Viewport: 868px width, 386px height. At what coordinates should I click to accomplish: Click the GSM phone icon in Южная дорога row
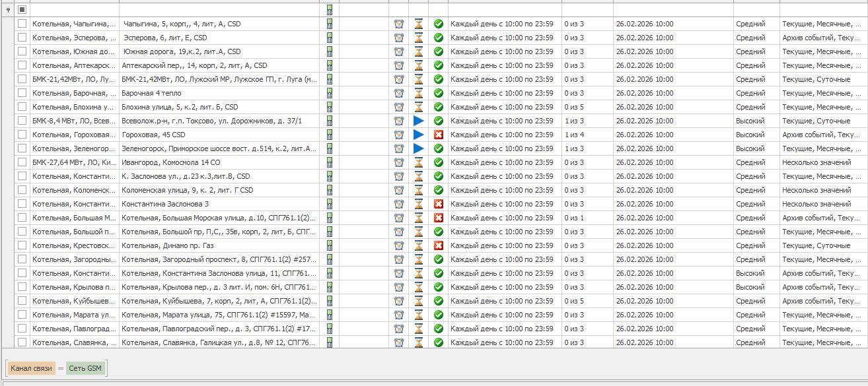330,51
